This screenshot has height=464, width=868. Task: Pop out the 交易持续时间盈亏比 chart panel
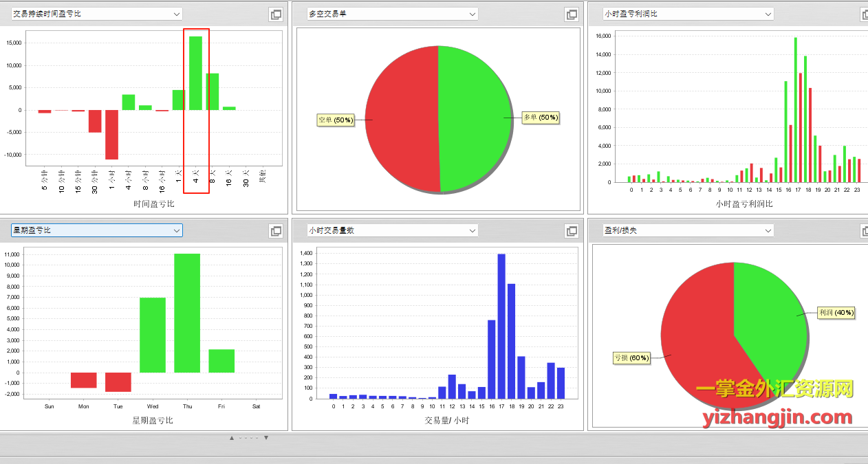(276, 14)
